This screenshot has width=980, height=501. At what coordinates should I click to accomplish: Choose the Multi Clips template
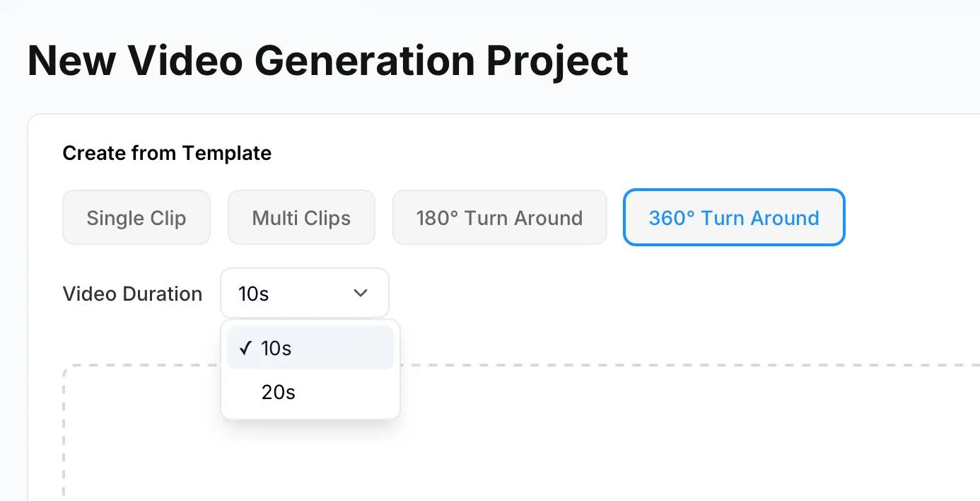coord(301,217)
